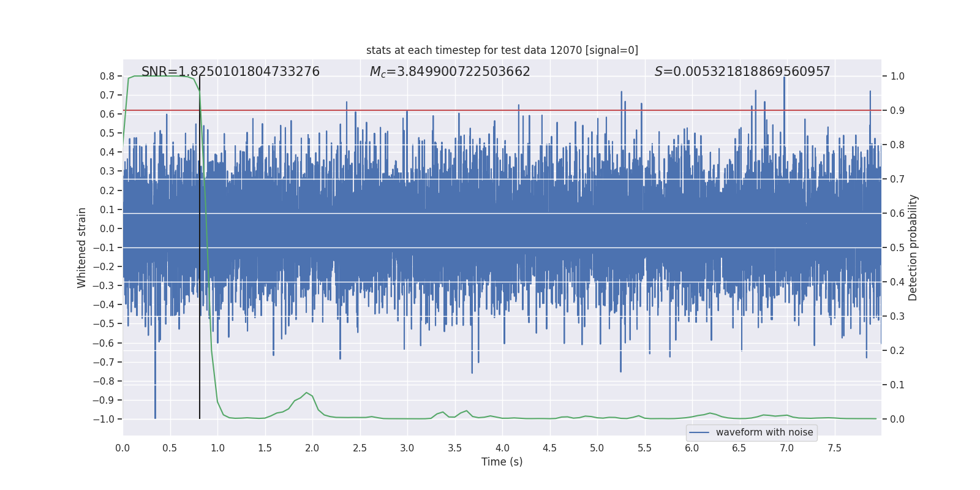The image size is (980, 490).
Task: Click the x-axis tick label 7.5
Action: coord(834,448)
